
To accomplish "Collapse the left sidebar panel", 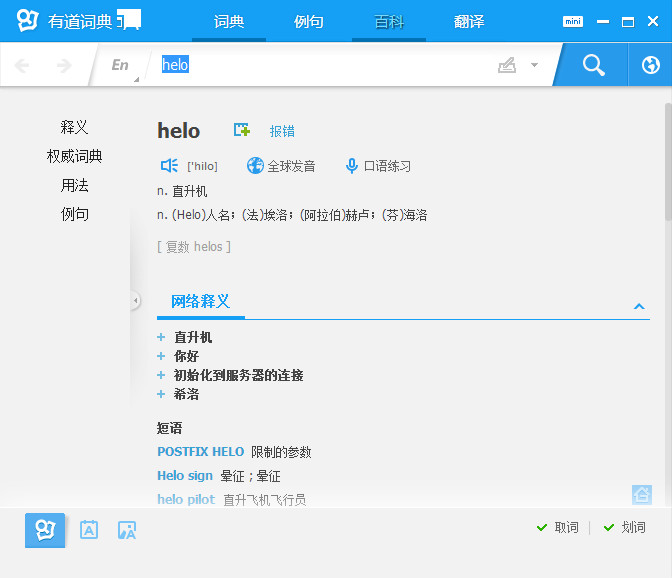I will [x=135, y=300].
